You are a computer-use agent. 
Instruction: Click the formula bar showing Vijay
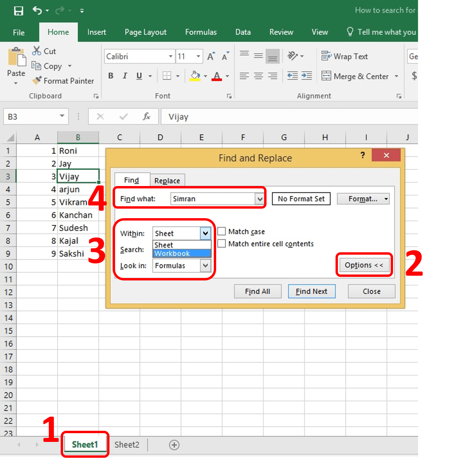pyautogui.click(x=290, y=117)
